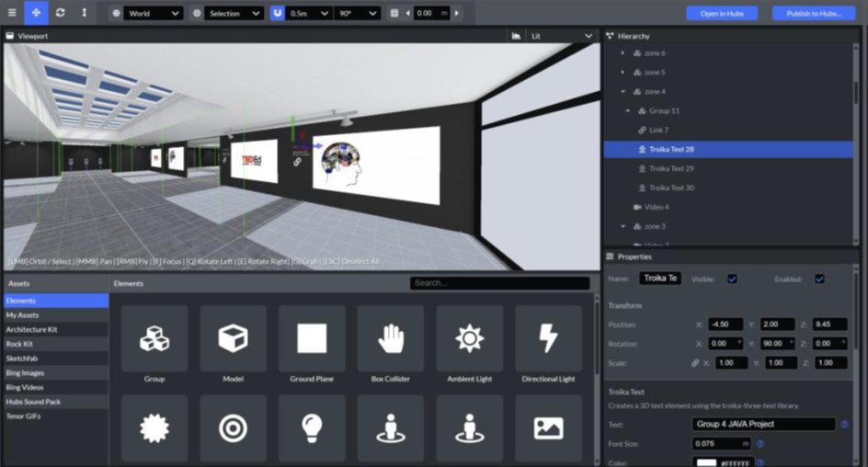868x467 pixels.
Task: Click the grid height 0.00 field
Action: click(431, 13)
